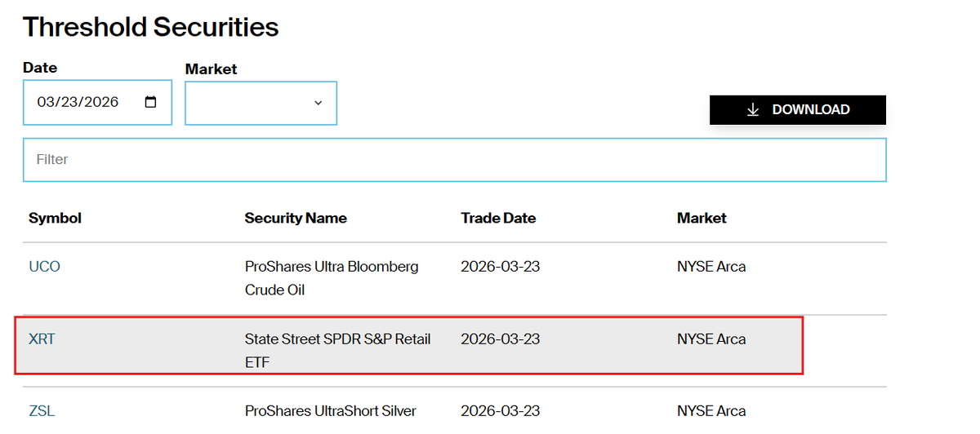Image resolution: width=980 pixels, height=434 pixels.
Task: Open the XRT symbol link
Action: pyautogui.click(x=42, y=339)
